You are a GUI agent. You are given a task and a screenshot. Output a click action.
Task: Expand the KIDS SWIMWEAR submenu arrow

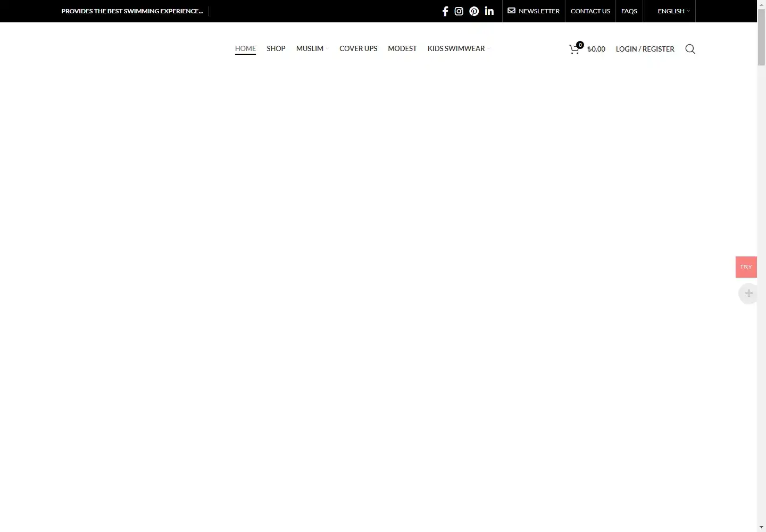coord(489,49)
